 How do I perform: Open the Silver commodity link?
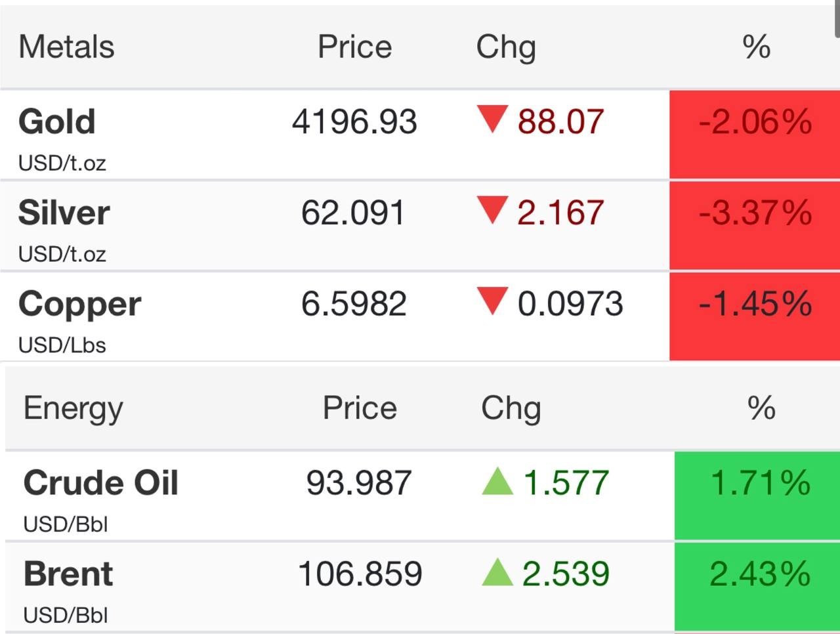(64, 213)
